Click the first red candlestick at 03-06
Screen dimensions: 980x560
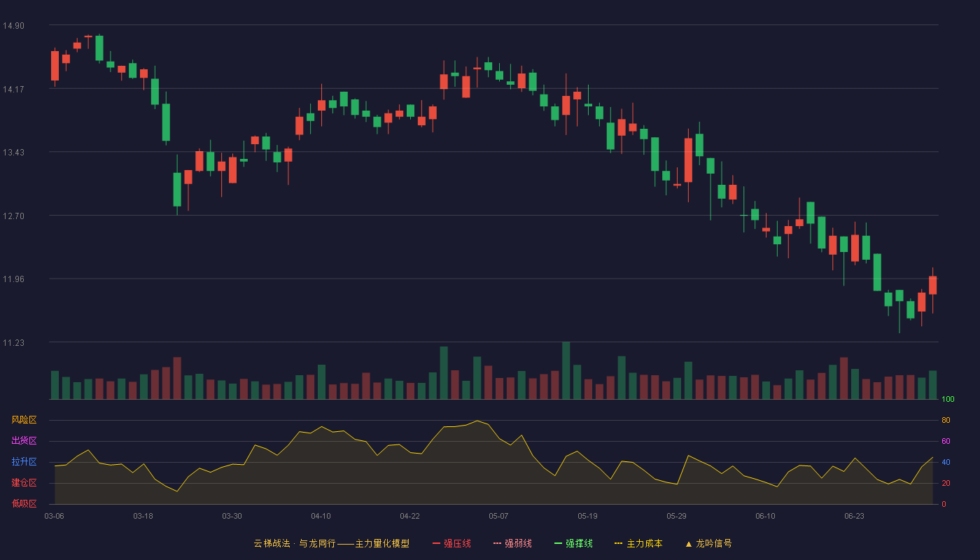click(55, 66)
